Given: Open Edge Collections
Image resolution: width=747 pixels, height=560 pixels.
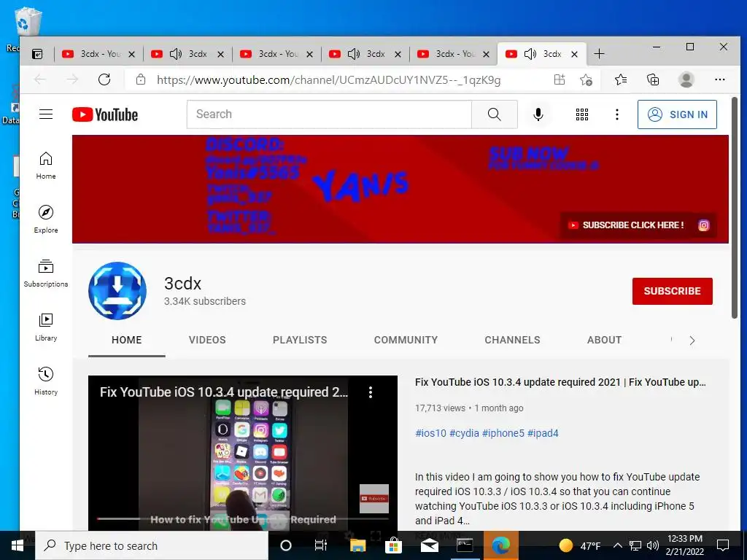Looking at the screenshot, I should 653,79.
